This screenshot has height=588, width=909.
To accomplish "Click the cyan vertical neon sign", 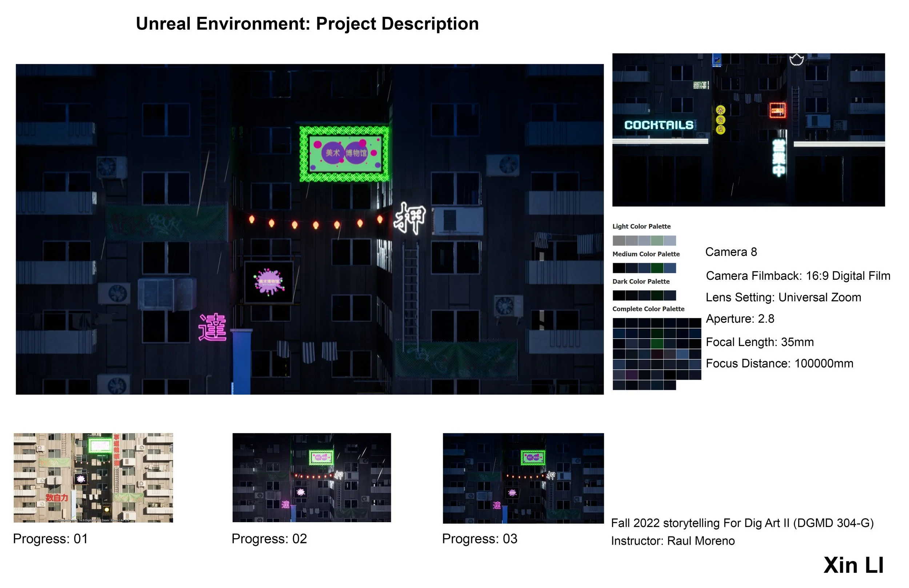I will pos(779,158).
